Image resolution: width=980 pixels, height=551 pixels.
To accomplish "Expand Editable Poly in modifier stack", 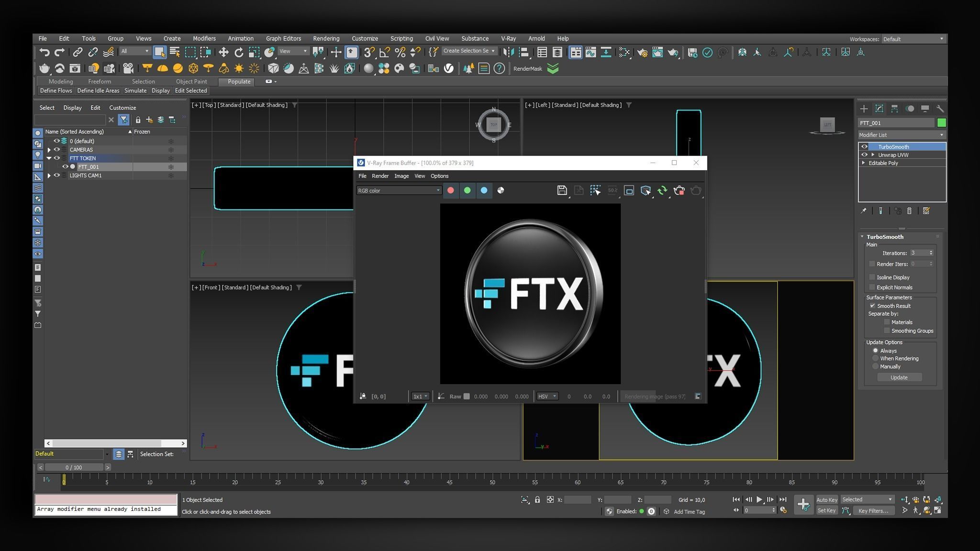I will point(864,163).
